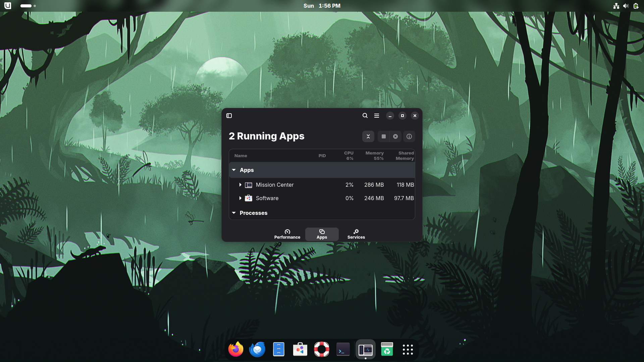
Task: Open the Files app in dock
Action: click(x=279, y=350)
